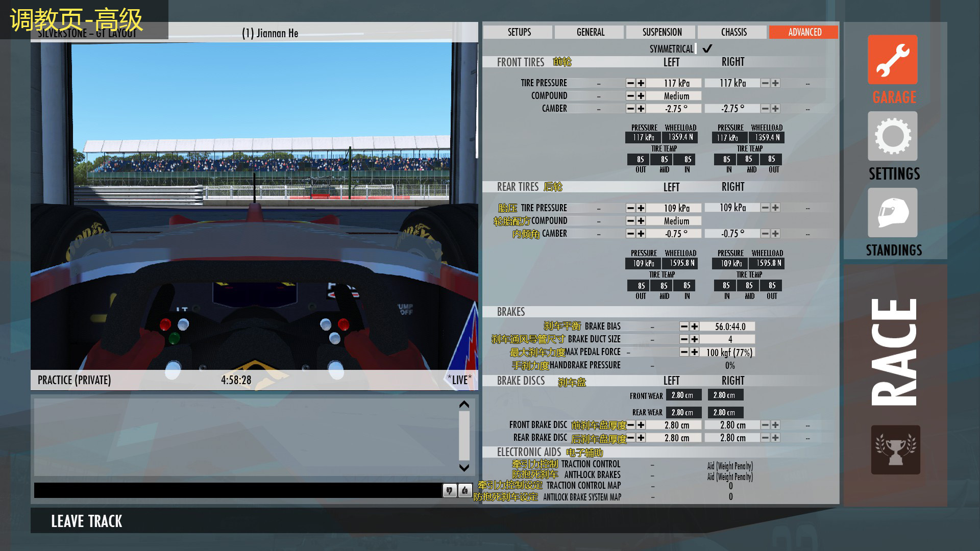
Task: Select next front tire compound
Action: point(641,96)
